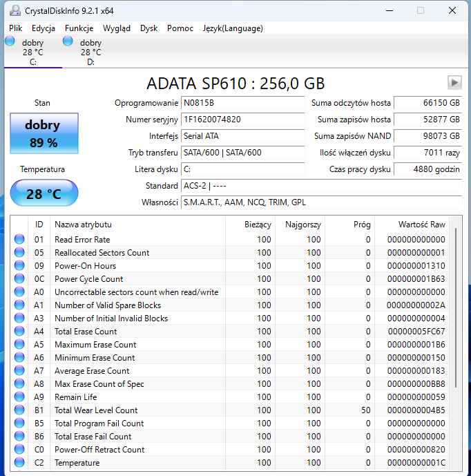
Task: Click the Własności features field
Action: (x=321, y=202)
